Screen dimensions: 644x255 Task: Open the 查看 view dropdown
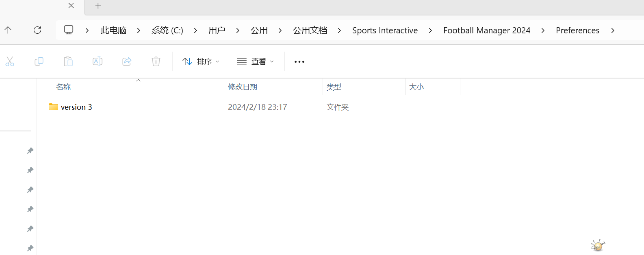coord(256,61)
